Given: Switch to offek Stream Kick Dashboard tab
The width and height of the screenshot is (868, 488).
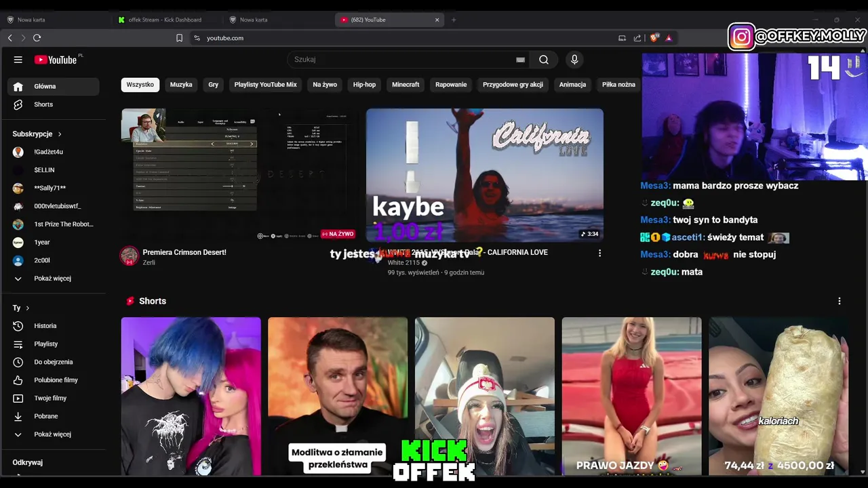Looking at the screenshot, I should click(x=165, y=20).
